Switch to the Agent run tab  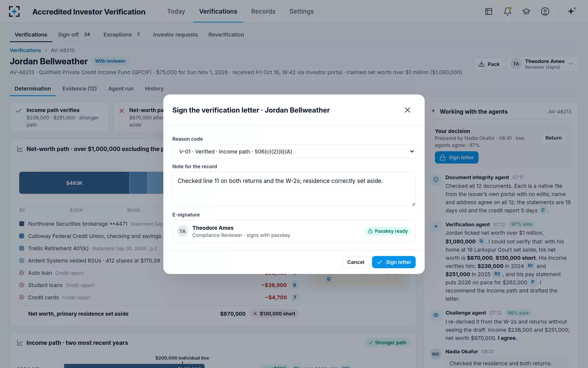click(121, 89)
